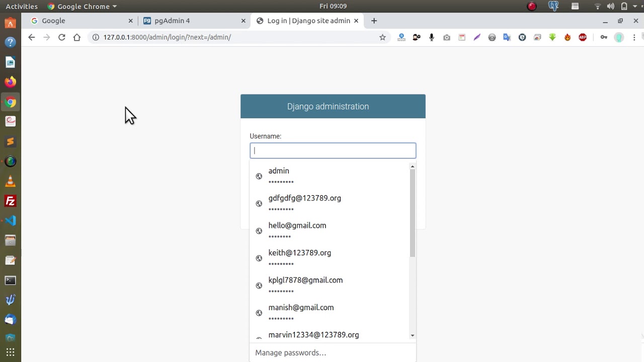Open Visual Studio Code from the dock
This screenshot has width=644, height=362.
[10, 221]
